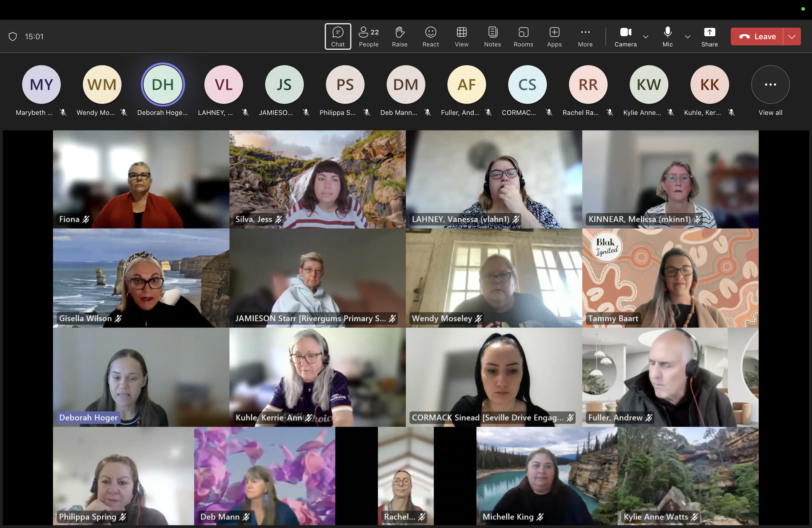Image resolution: width=812 pixels, height=528 pixels.
Task: Click View all participants
Action: point(770,112)
